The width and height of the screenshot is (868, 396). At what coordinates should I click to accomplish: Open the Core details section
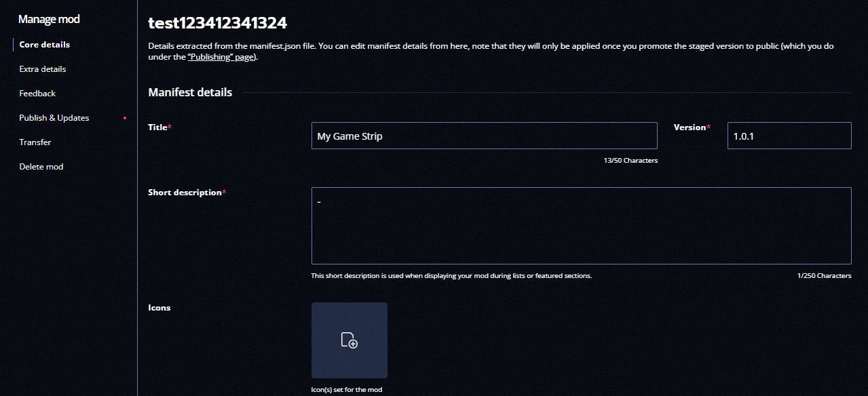click(x=45, y=45)
